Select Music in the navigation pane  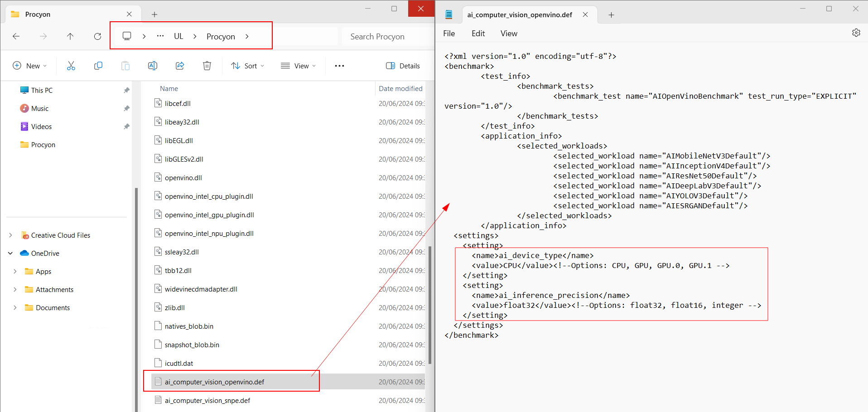(40, 108)
